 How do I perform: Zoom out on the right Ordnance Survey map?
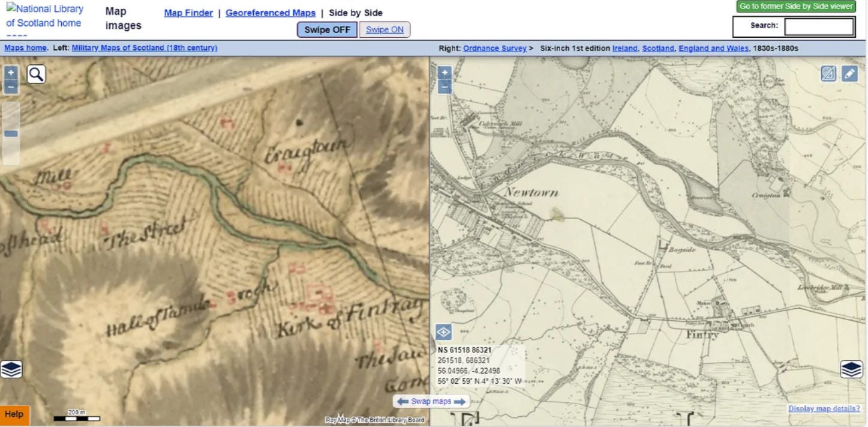click(444, 87)
